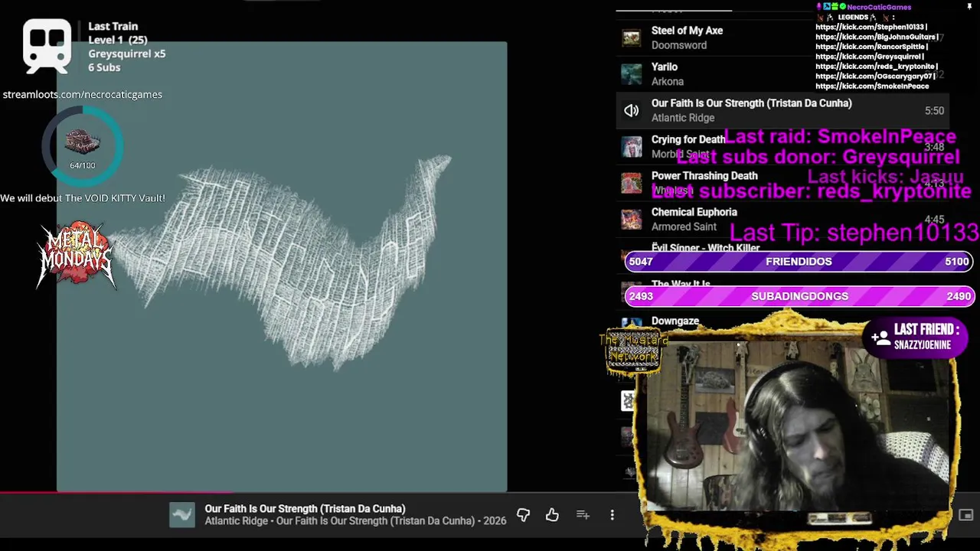Play the song 'Steel of My Axe'

tap(687, 31)
